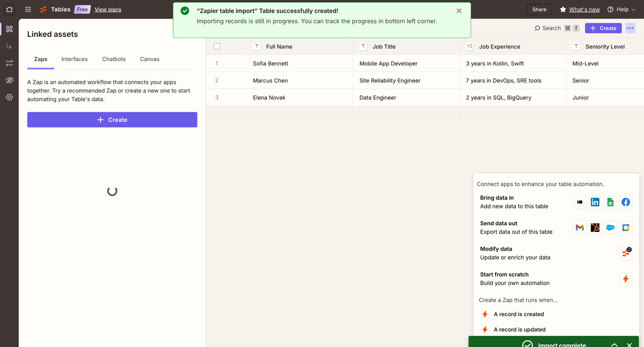Toggle the hidden fields eye icon
The image size is (644, 347).
click(x=9, y=80)
